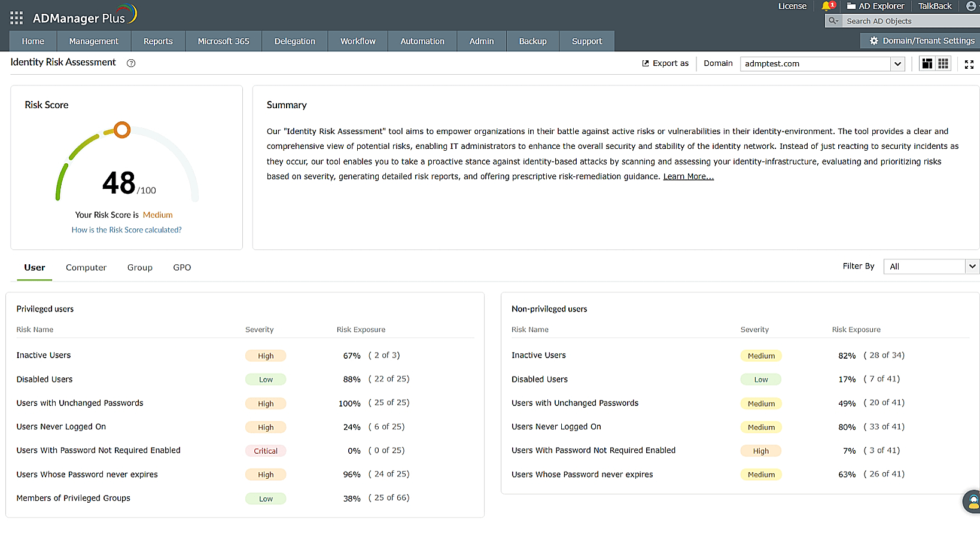
Task: Expand report to fullscreen view
Action: coord(969,64)
